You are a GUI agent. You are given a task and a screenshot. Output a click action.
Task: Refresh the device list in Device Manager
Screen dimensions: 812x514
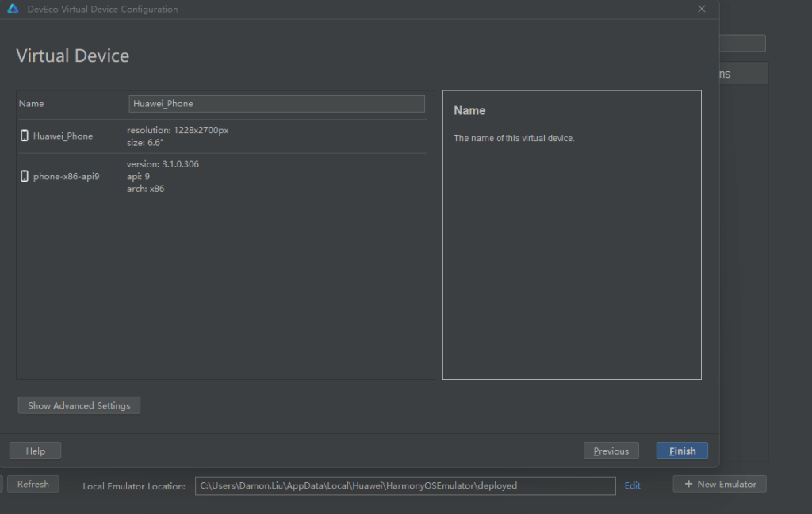click(33, 484)
